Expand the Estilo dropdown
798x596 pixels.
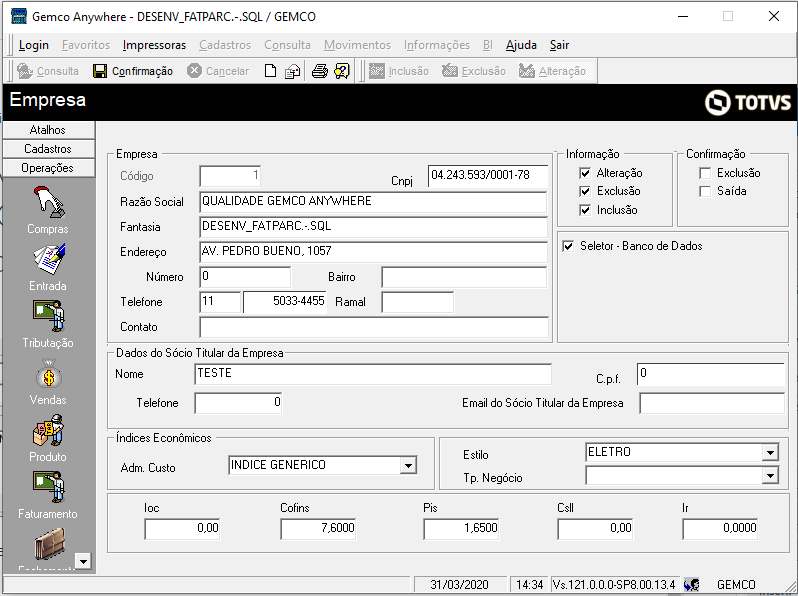click(770, 452)
